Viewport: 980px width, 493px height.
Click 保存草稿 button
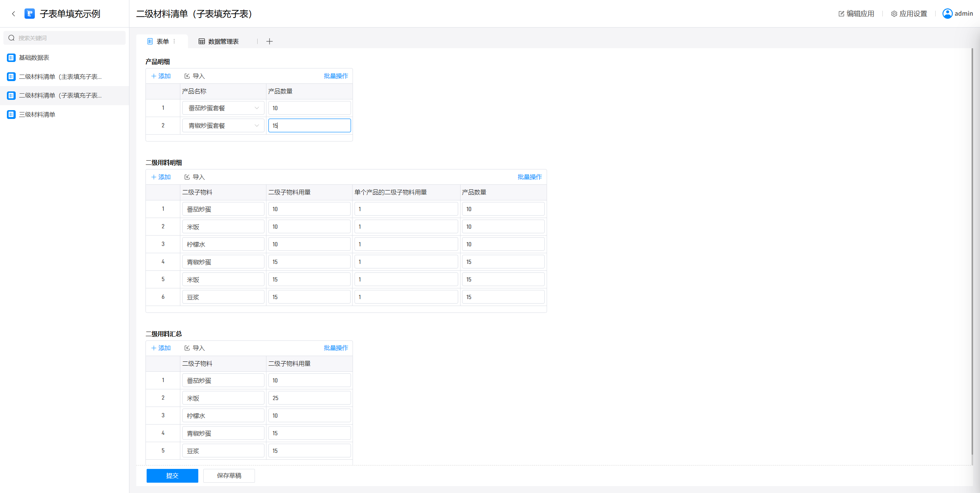click(229, 475)
